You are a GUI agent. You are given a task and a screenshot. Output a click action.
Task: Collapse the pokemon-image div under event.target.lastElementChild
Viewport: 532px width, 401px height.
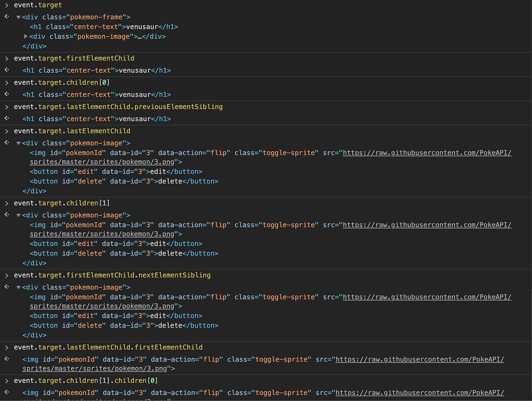click(x=18, y=143)
